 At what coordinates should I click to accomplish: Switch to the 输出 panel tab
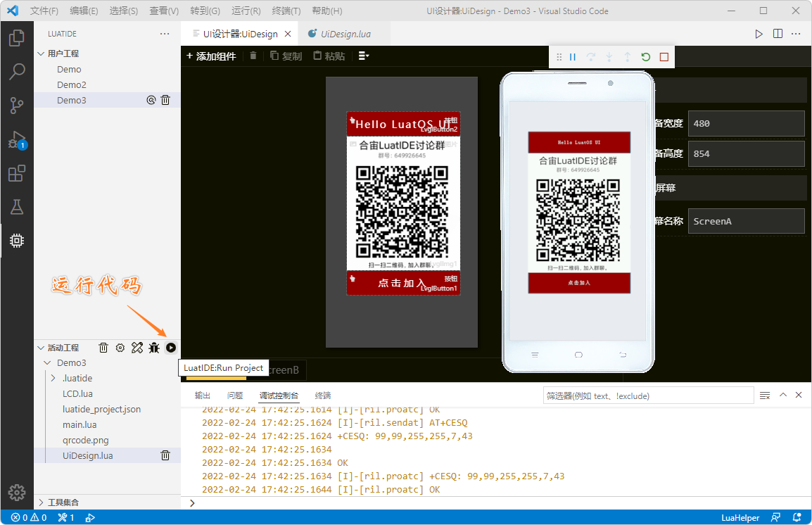tap(202, 396)
